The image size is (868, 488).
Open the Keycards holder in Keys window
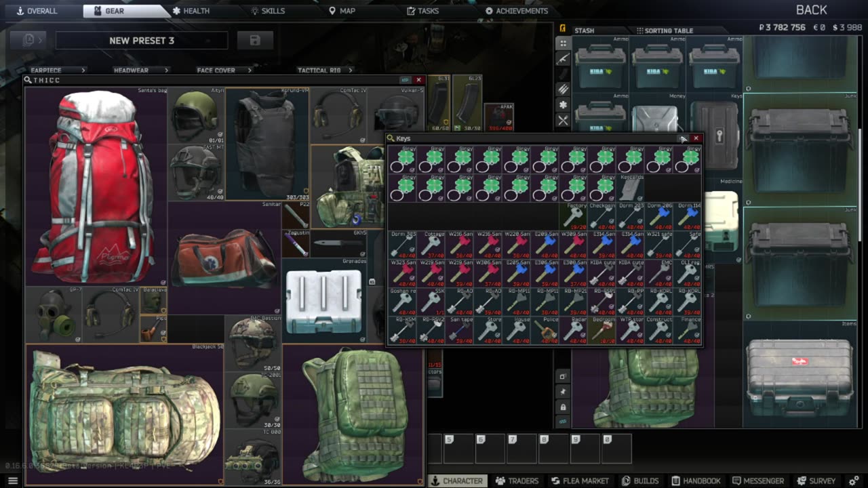point(630,188)
